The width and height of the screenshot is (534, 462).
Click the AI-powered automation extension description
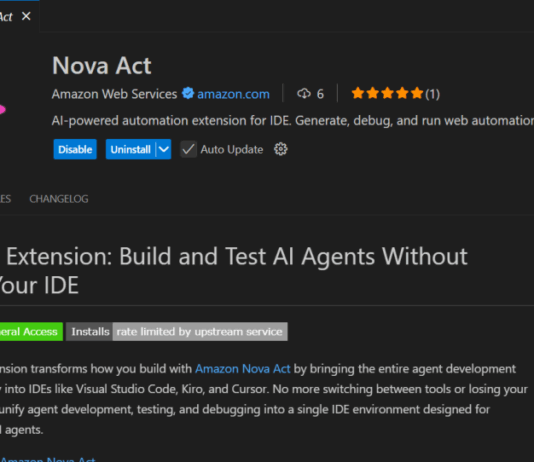click(x=293, y=121)
